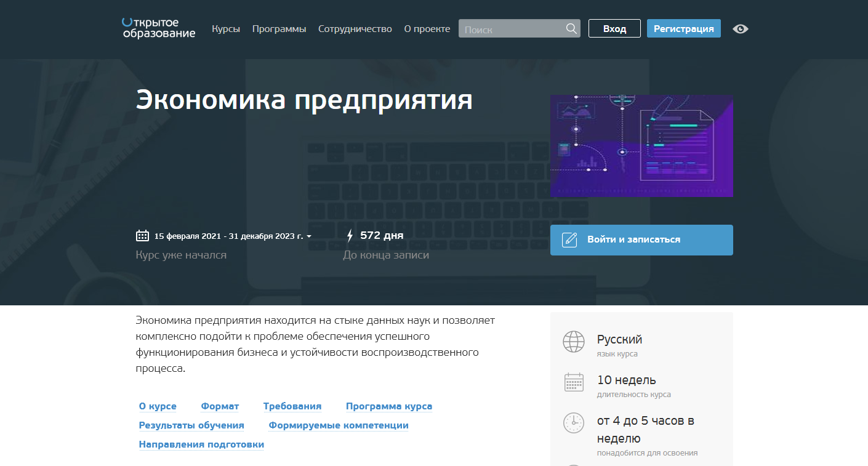Click the clock icon next to weekly hours

(573, 423)
